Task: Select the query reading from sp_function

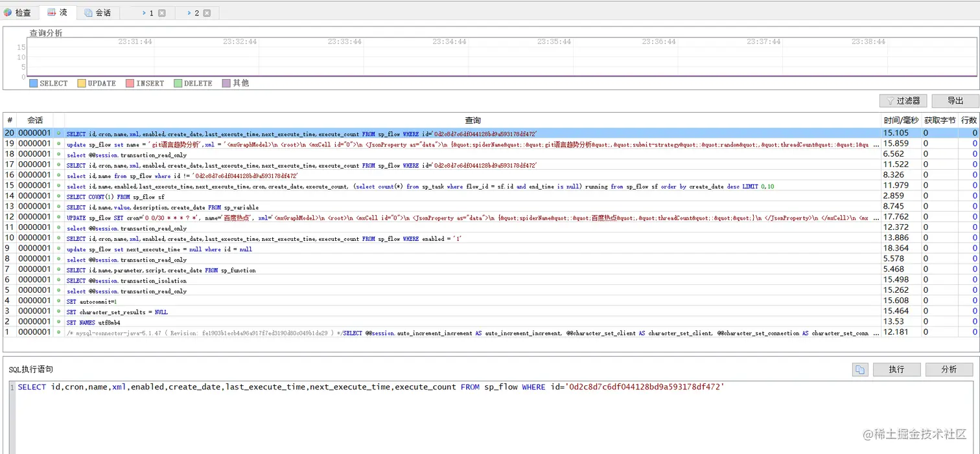Action: pyautogui.click(x=161, y=269)
